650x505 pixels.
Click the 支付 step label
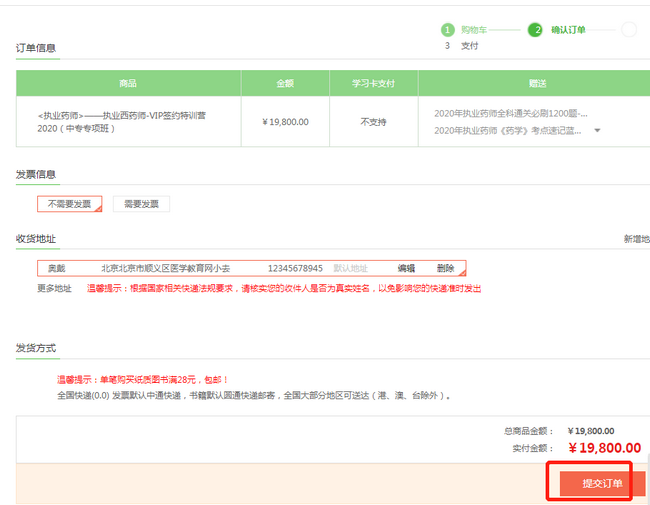click(x=470, y=46)
